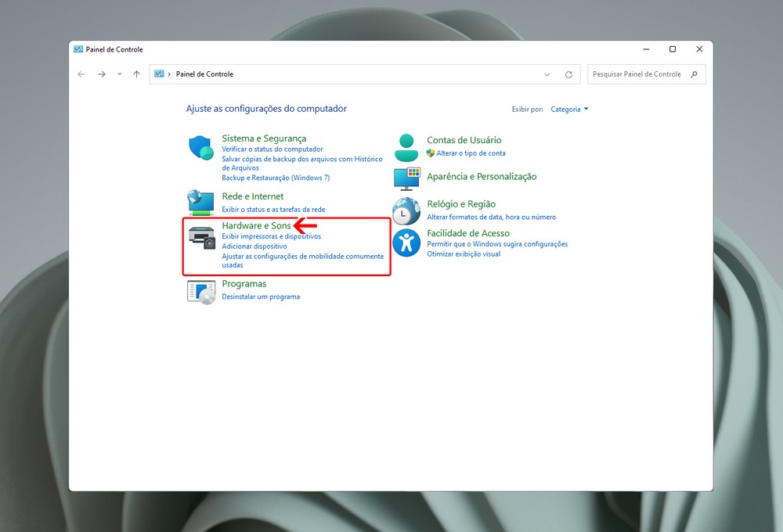Click the Facilidade de Acesso icon
This screenshot has height=532, width=783.
406,243
